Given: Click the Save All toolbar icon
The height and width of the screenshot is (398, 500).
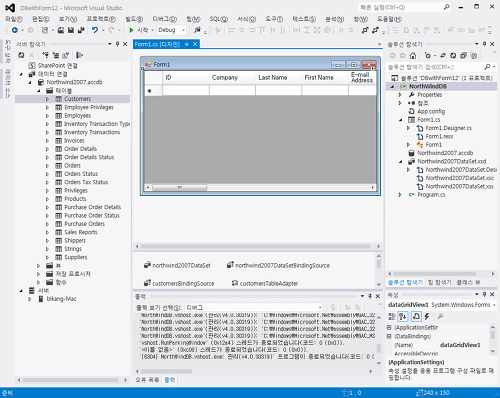Looking at the screenshot, I should (81, 30).
